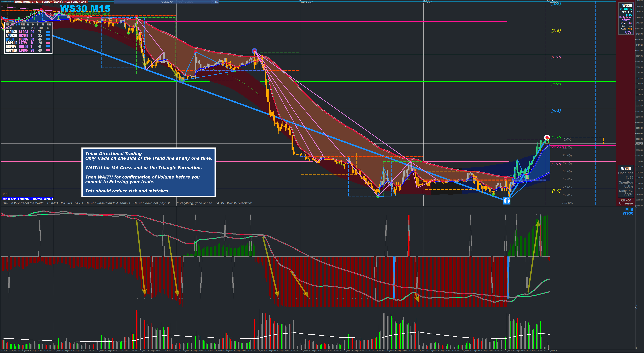Switch chart timeframe to D1
Image resolution: width=644 pixels, height=353 pixels.
(38, 24)
